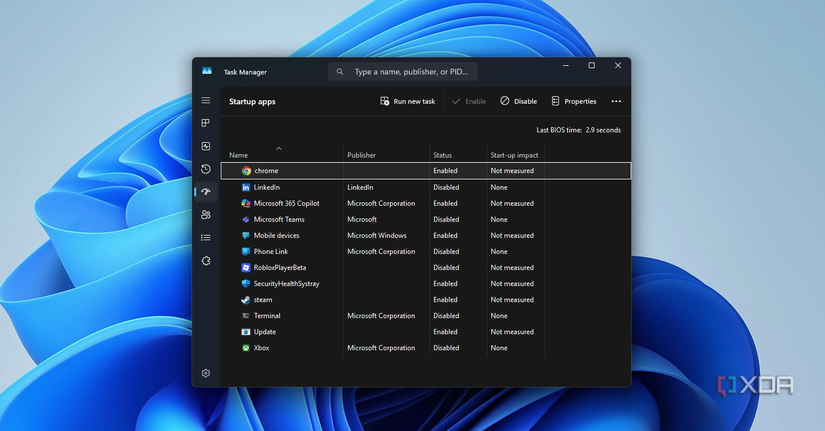This screenshot has width=825, height=431.
Task: Click the greyed Enable button
Action: coord(469,101)
